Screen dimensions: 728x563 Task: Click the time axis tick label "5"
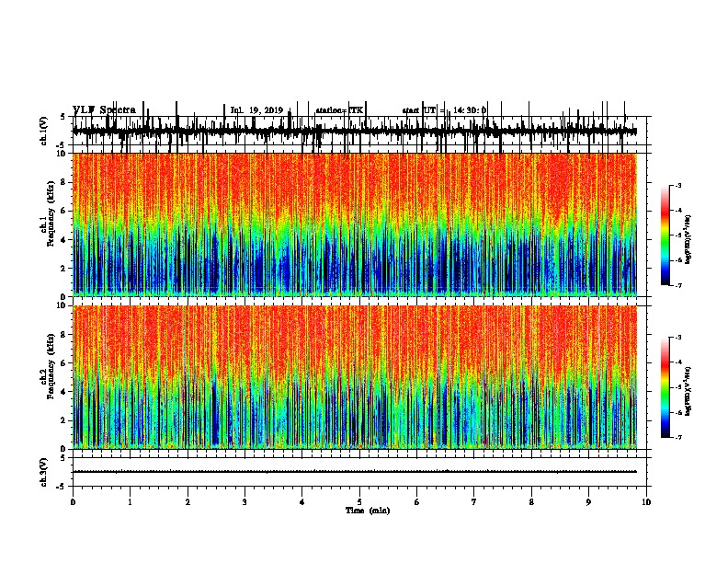pyautogui.click(x=359, y=502)
